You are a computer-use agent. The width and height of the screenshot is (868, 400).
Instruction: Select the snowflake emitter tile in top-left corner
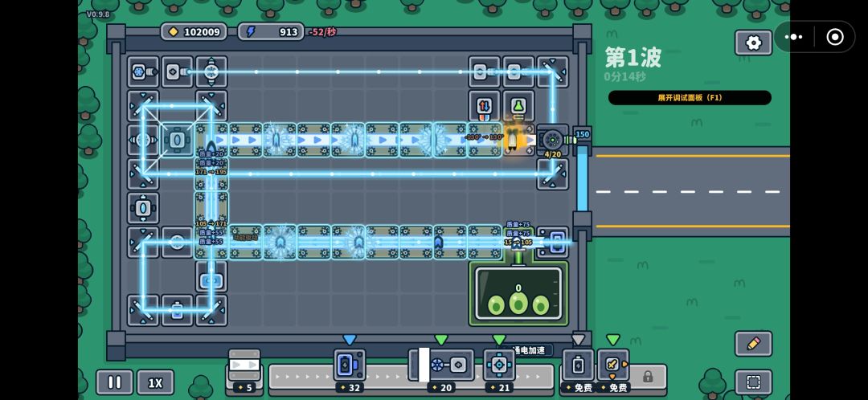tap(143, 71)
